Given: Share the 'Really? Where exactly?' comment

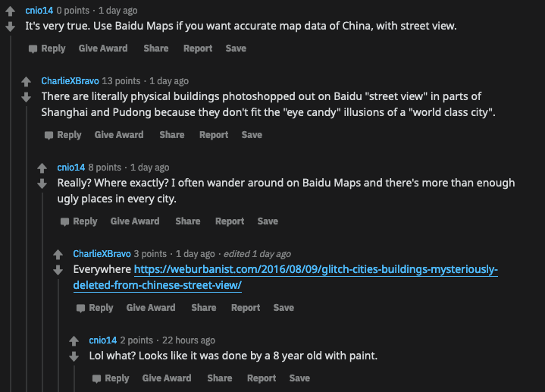Looking at the screenshot, I should pyautogui.click(x=188, y=221).
